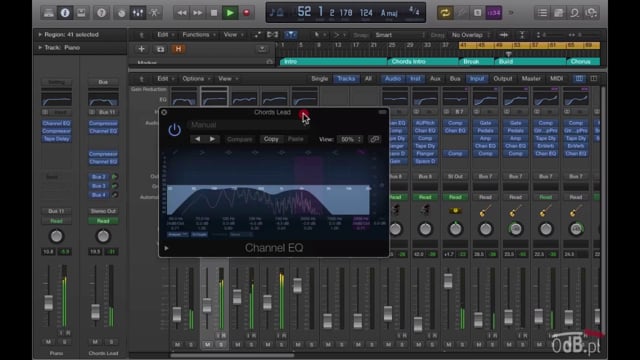Screen dimensions: 640x360
Task: Switch the Mixer to Tracks view
Action: 346,78
